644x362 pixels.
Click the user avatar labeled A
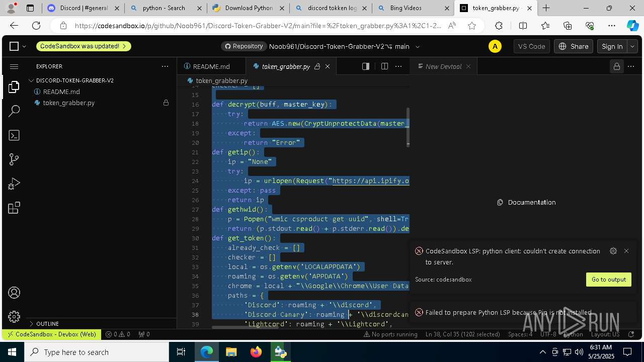(495, 46)
